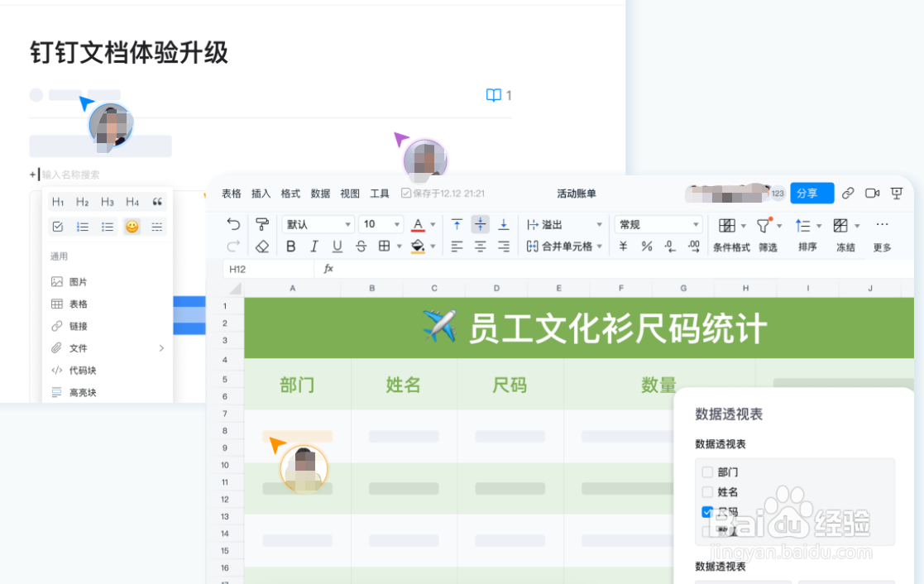Open the 视图 menu
Image resolution: width=924 pixels, height=584 pixels.
coord(349,194)
